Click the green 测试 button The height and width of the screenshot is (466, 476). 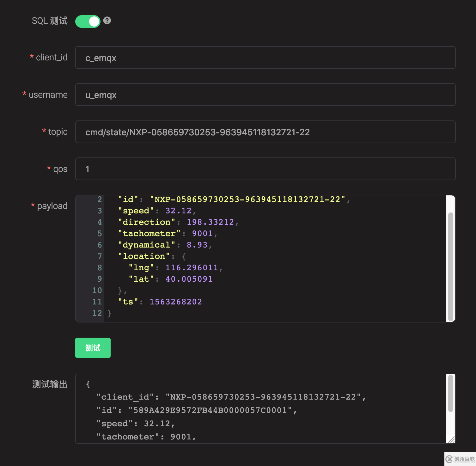click(93, 348)
